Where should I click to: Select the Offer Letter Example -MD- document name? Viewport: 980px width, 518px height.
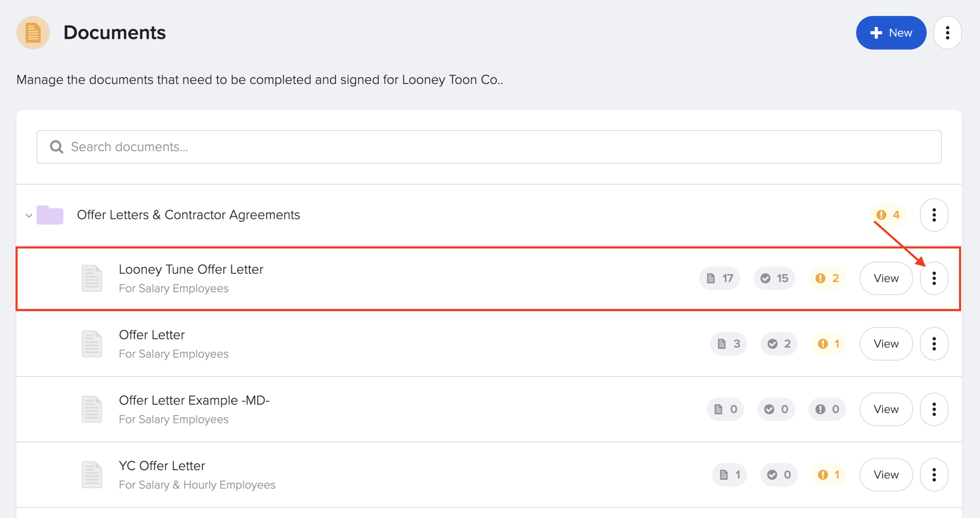tap(194, 400)
